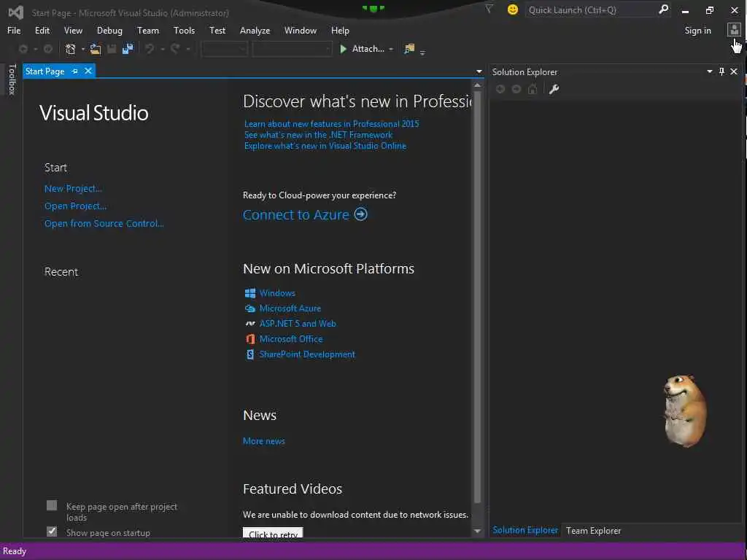Expand the Redo history dropdown arrow

pyautogui.click(x=187, y=49)
